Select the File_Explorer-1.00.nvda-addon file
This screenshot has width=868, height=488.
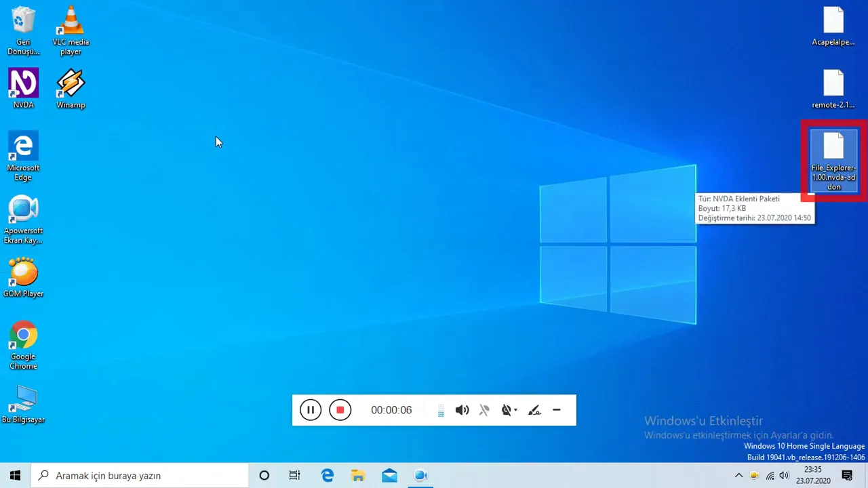tap(833, 161)
